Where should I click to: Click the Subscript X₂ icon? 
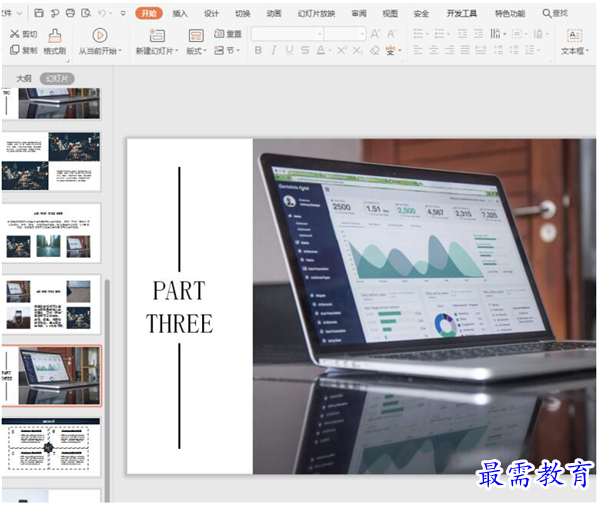[357, 50]
